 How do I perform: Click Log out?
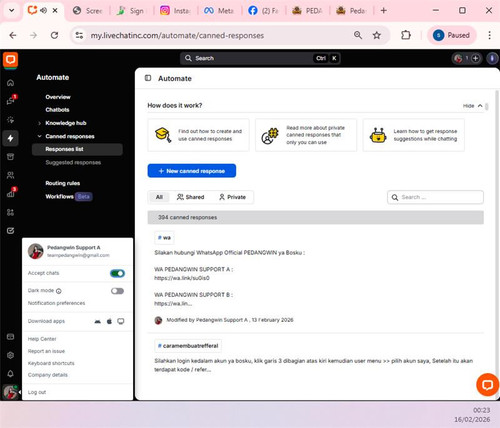pos(37,392)
